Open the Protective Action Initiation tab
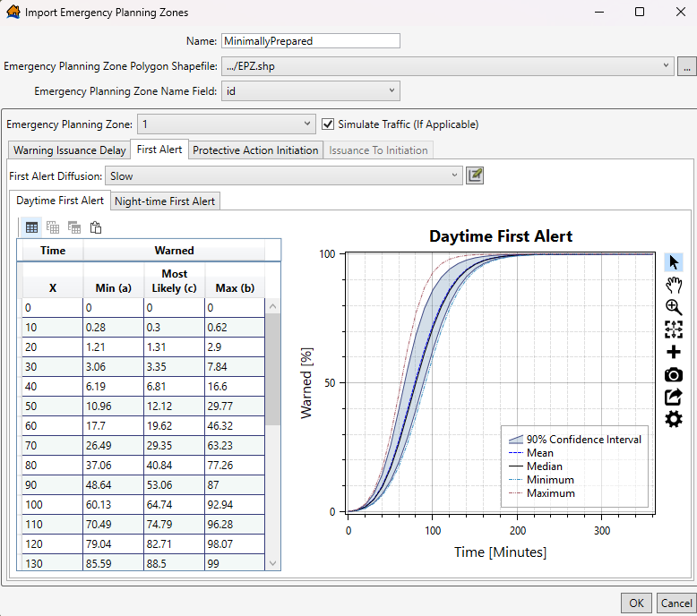The height and width of the screenshot is (616, 697). click(x=255, y=150)
